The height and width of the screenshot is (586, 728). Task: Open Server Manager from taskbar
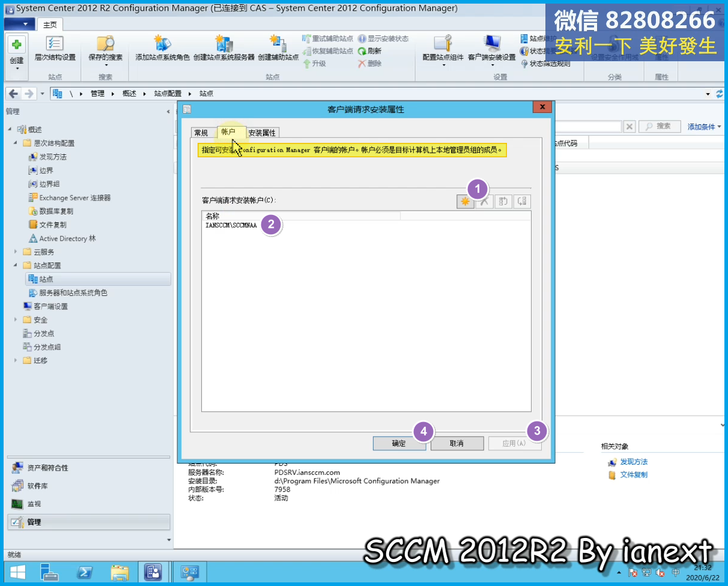tap(51, 572)
